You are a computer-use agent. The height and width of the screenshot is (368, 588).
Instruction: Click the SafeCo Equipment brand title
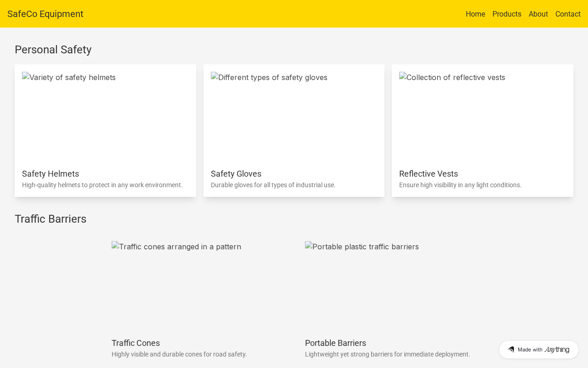[45, 14]
